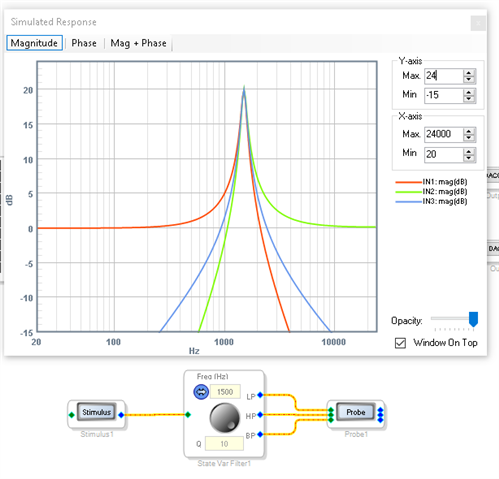Viewport: 499px width, 479px height.
Task: Click the Stimulus block button
Action: pyautogui.click(x=97, y=412)
